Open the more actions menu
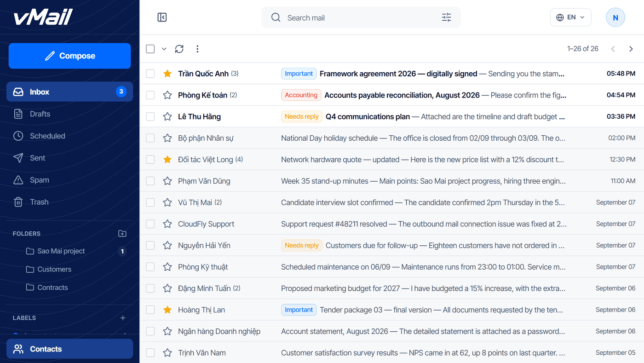Image resolution: width=644 pixels, height=363 pixels. coord(197,49)
